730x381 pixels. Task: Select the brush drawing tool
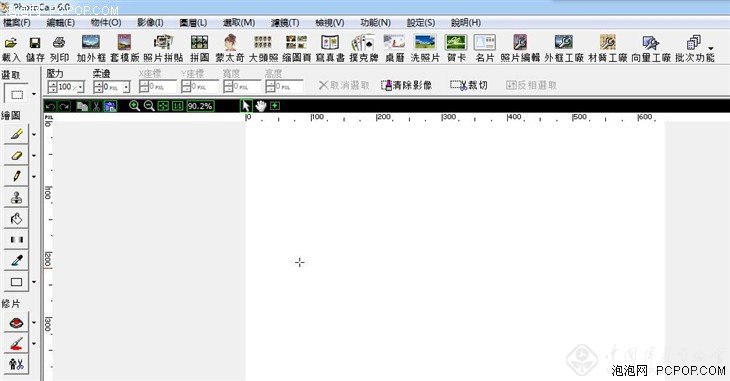click(x=16, y=134)
